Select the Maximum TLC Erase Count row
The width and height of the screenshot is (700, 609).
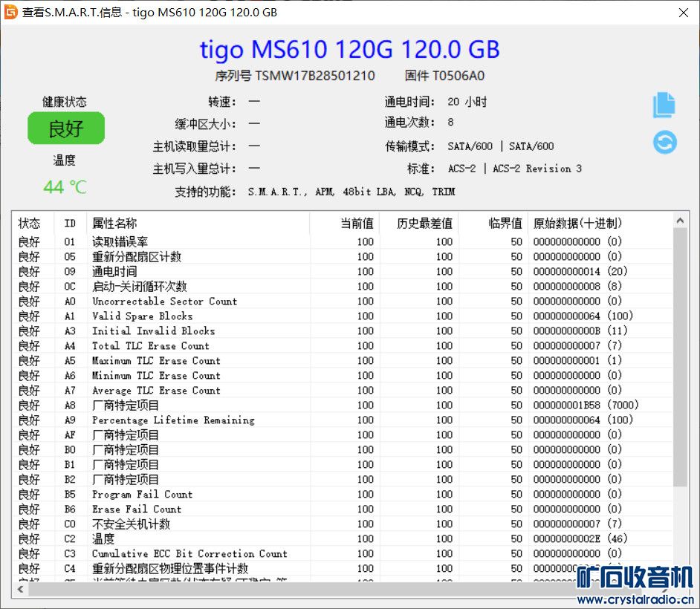click(x=343, y=360)
